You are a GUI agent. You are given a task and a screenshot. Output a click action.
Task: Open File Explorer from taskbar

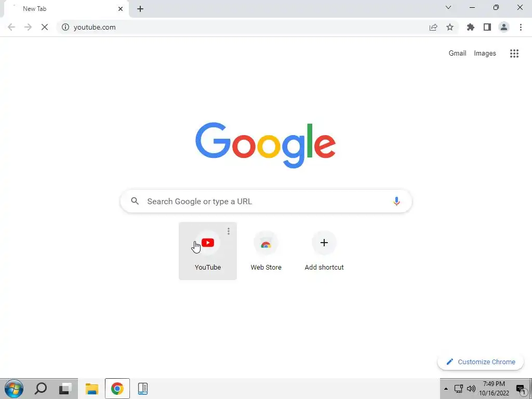[91, 389]
